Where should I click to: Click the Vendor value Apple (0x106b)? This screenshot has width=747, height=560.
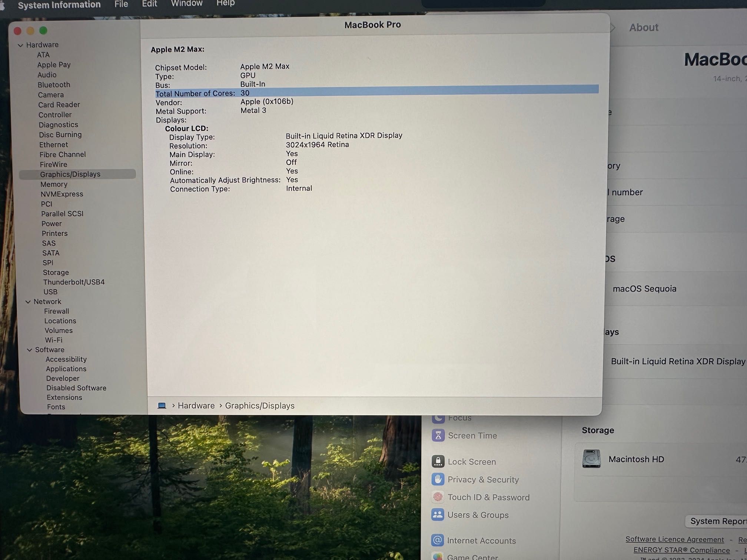[x=267, y=102]
